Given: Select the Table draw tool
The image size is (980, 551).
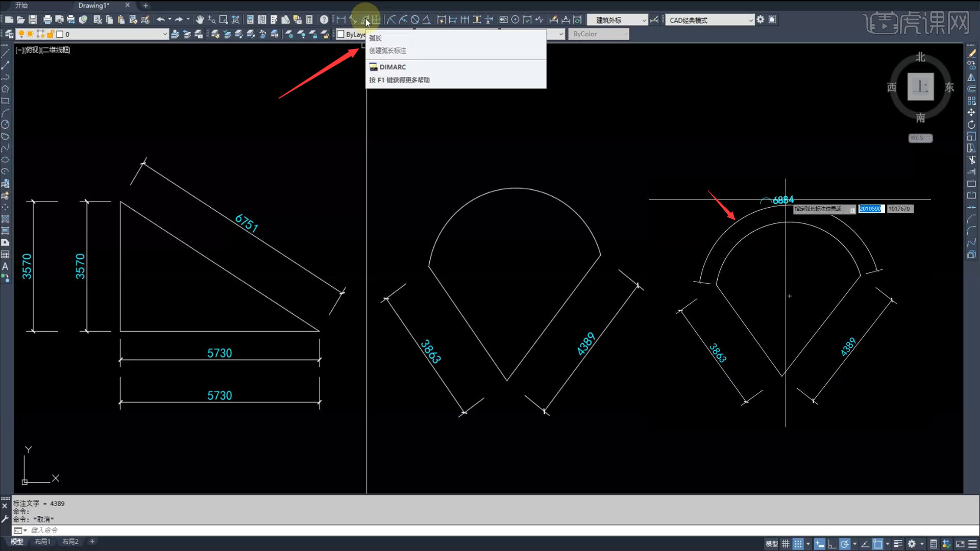Looking at the screenshot, I should (x=5, y=255).
